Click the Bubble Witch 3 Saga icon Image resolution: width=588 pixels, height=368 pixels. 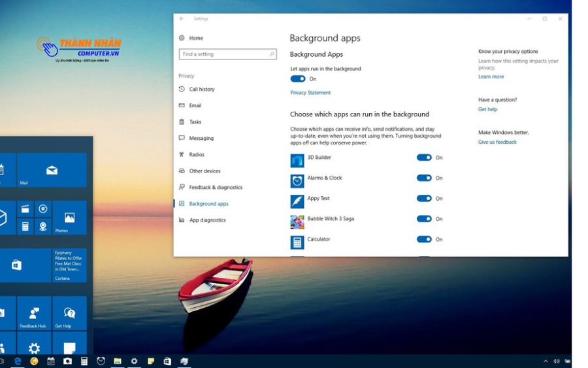point(297,222)
